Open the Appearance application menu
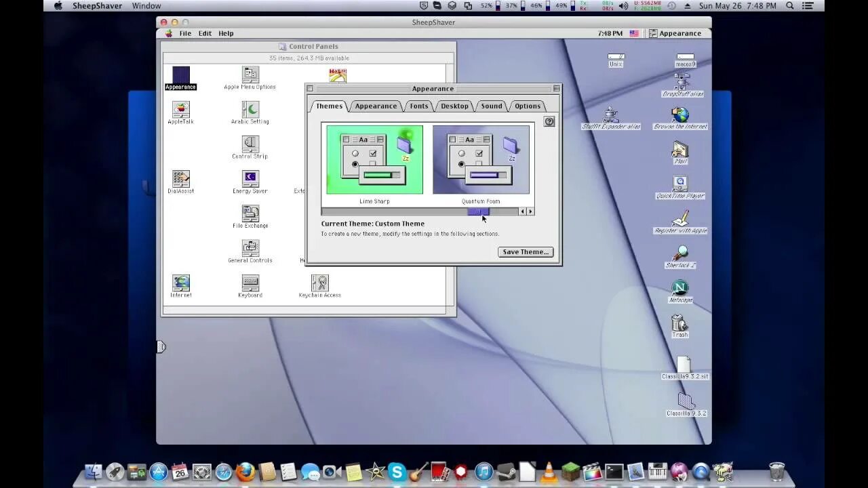Image resolution: width=868 pixels, height=488 pixels. 675,33
